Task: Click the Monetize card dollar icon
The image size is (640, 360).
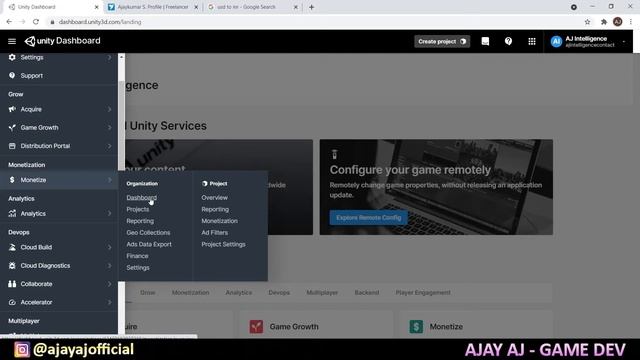Action: click(416, 327)
